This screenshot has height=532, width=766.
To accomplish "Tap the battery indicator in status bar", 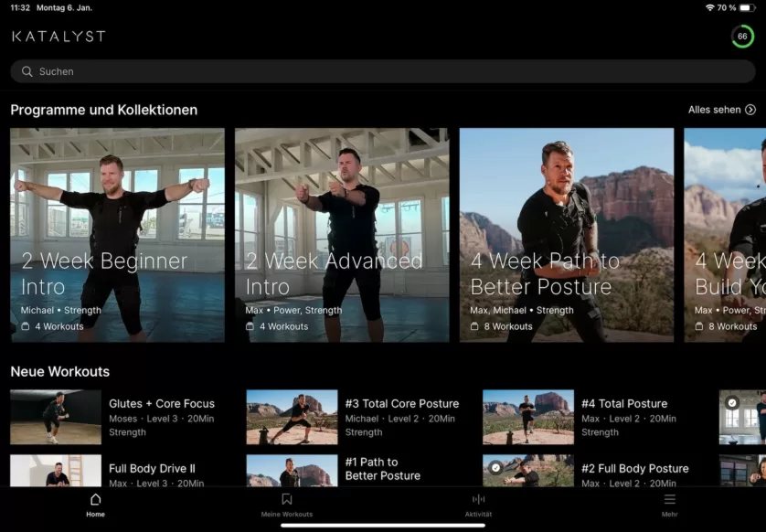I will 747,7.
